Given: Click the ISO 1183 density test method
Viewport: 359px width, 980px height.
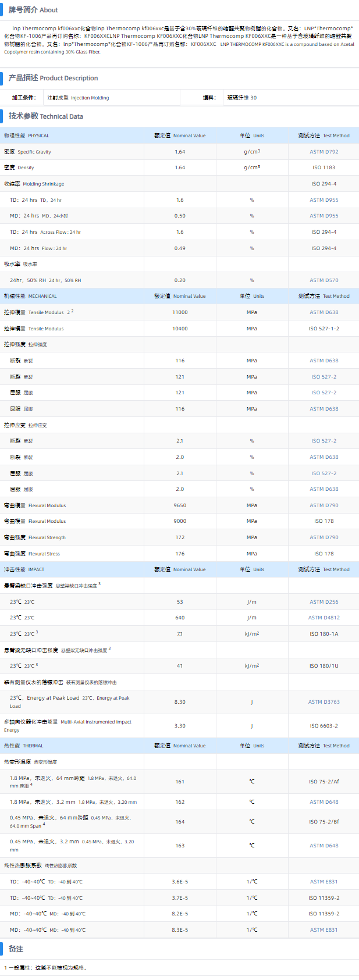Looking at the screenshot, I should coord(324,168).
